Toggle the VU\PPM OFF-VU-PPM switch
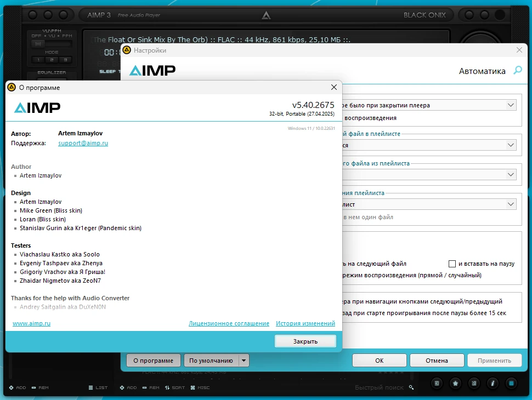Viewport: 532px width, 400px height. (52, 44)
